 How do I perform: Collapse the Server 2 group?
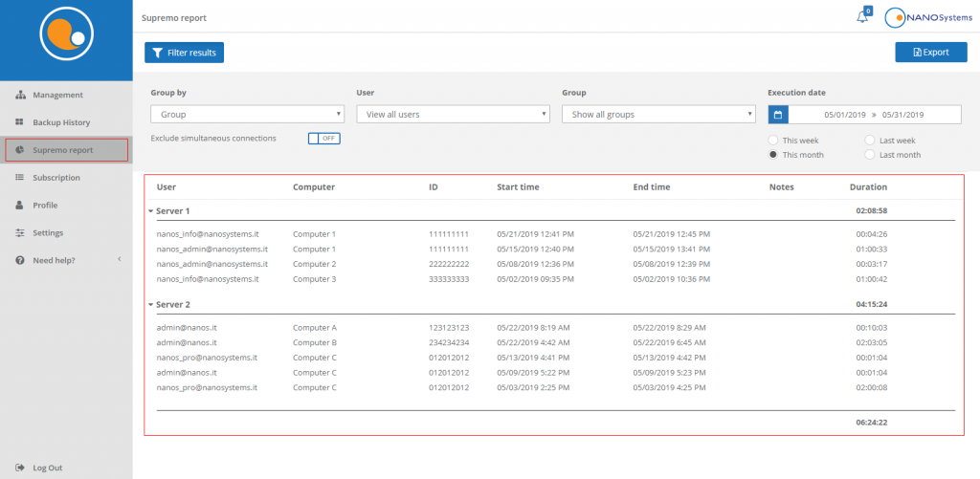click(x=150, y=305)
